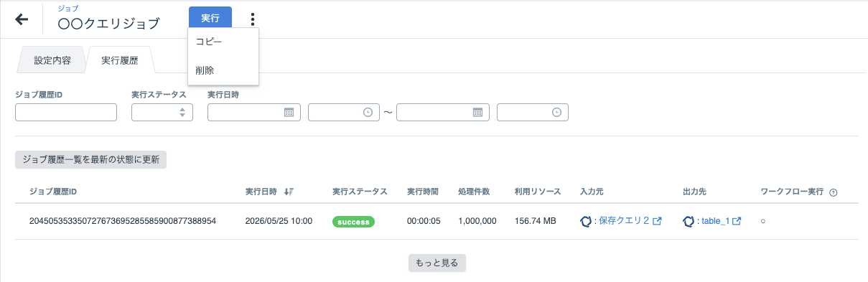
Task: Click the icon beside table_1
Action: click(x=689, y=222)
